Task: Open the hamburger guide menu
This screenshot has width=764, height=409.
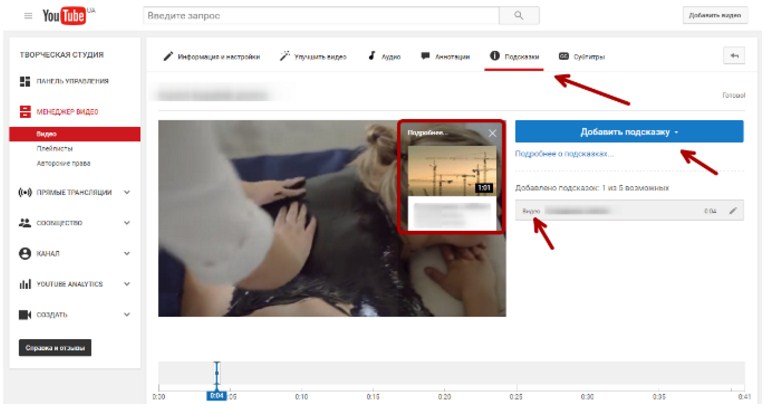Action: click(x=28, y=16)
